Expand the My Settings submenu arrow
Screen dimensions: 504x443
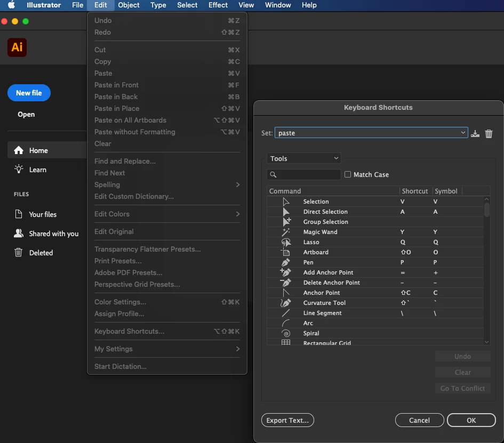238,349
